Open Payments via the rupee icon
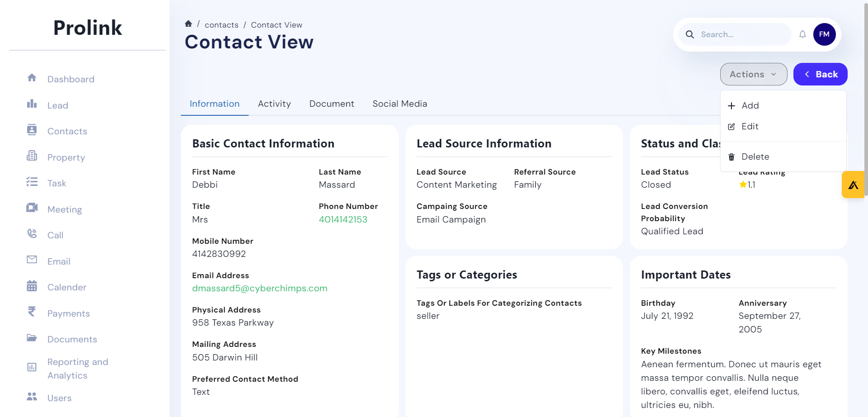This screenshot has width=868, height=417. coord(32,313)
